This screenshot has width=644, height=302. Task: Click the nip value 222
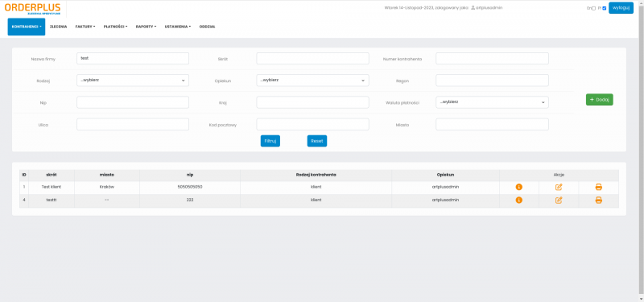(x=190, y=200)
